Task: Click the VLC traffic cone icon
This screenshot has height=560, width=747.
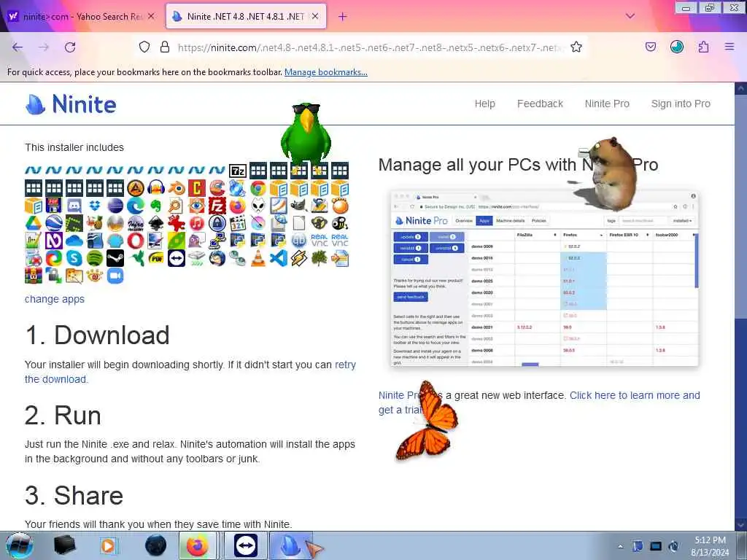Action: 258,258
